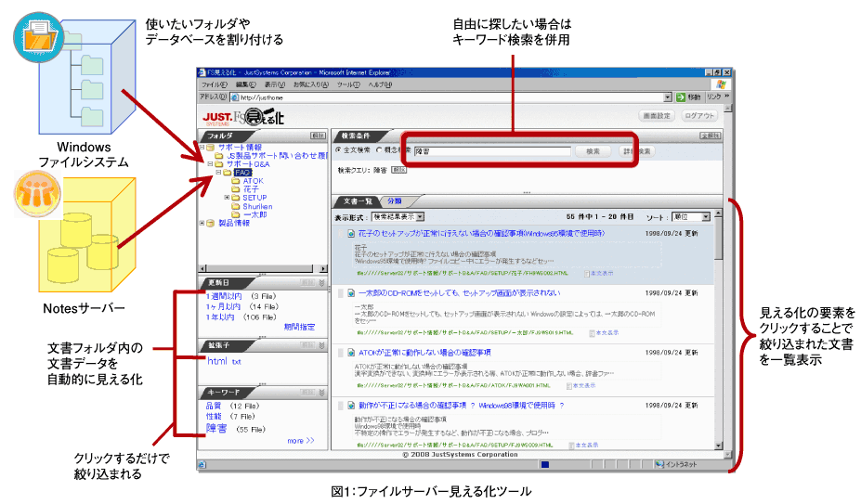Click the 画面設定 button
Screen dimensions: 861x504
click(657, 116)
